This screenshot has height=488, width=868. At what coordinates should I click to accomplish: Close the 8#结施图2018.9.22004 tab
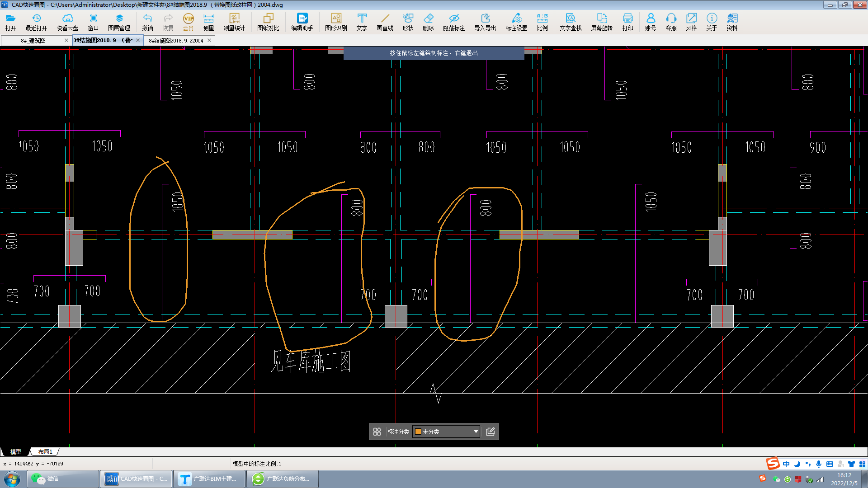(x=209, y=40)
